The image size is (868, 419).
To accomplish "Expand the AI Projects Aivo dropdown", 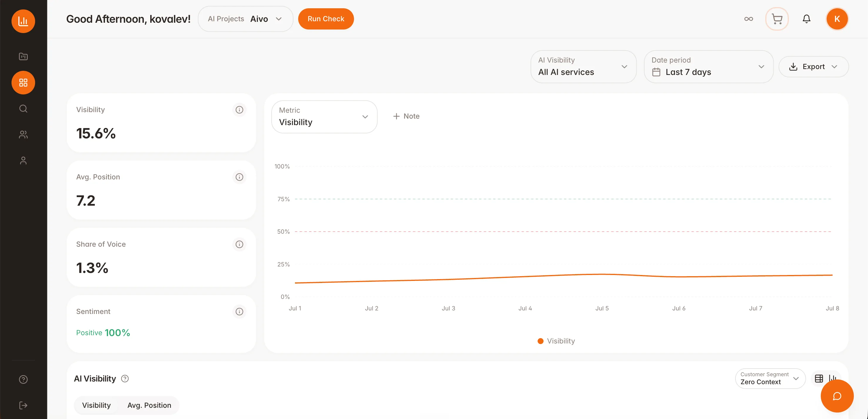I will click(x=245, y=19).
